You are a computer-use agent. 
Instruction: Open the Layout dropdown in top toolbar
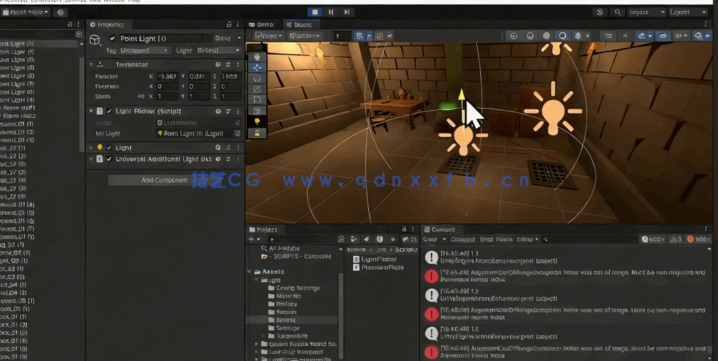pos(688,12)
